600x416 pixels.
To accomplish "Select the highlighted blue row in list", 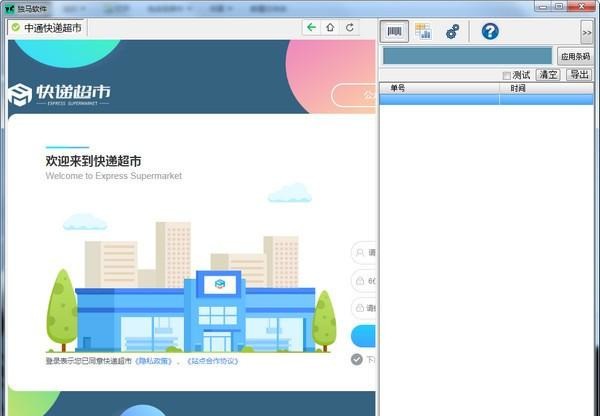I will tap(486, 99).
